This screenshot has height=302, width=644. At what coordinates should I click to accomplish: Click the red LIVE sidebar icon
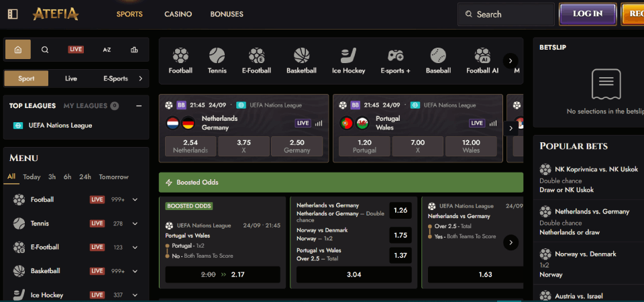[76, 50]
